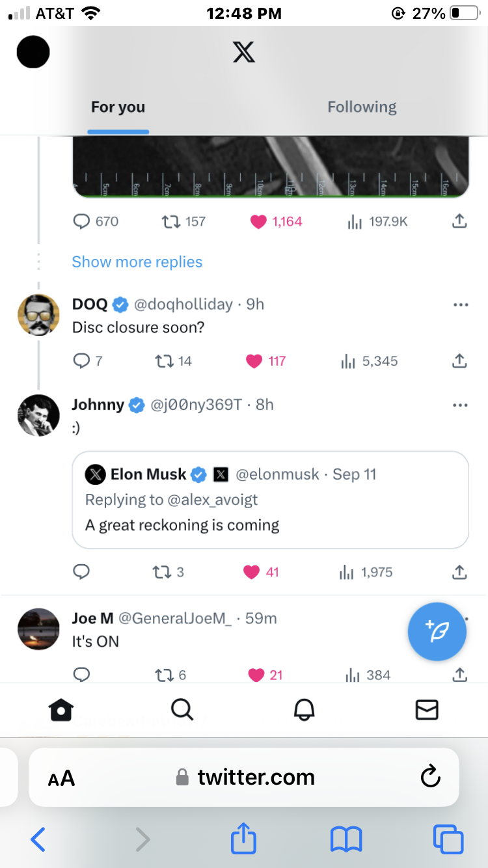488x868 pixels.
Task: Reply to DOQ's "Disc closure soon?" post
Action: point(81,361)
